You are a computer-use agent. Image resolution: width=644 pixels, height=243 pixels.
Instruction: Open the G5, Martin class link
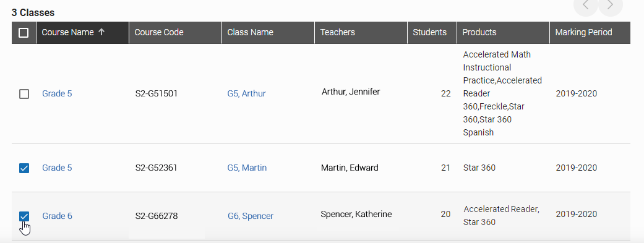click(x=247, y=168)
